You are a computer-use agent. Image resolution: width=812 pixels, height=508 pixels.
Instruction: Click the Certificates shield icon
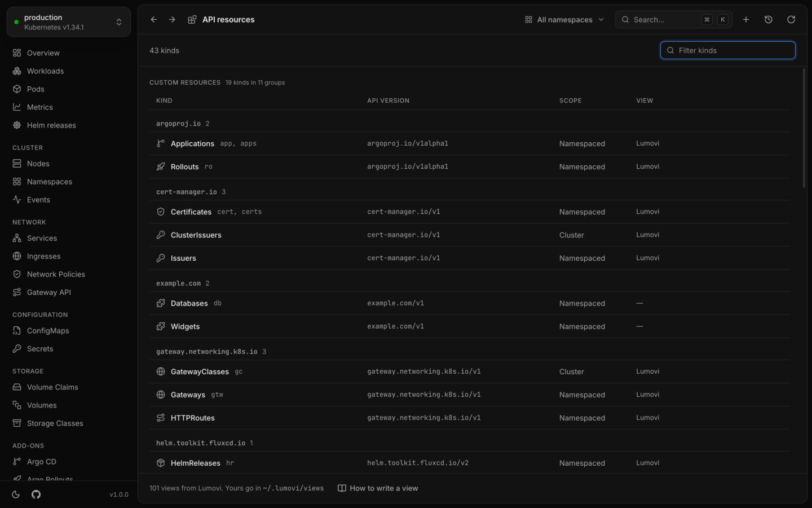161,212
